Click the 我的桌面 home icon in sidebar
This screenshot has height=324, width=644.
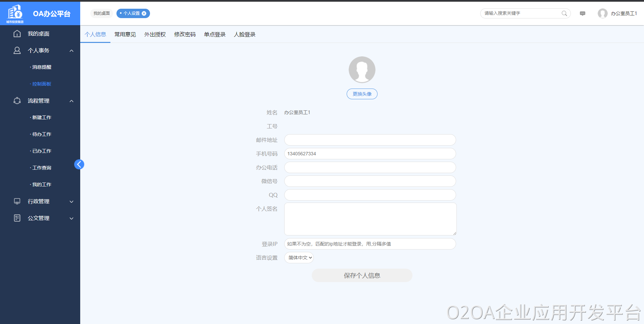(x=17, y=34)
